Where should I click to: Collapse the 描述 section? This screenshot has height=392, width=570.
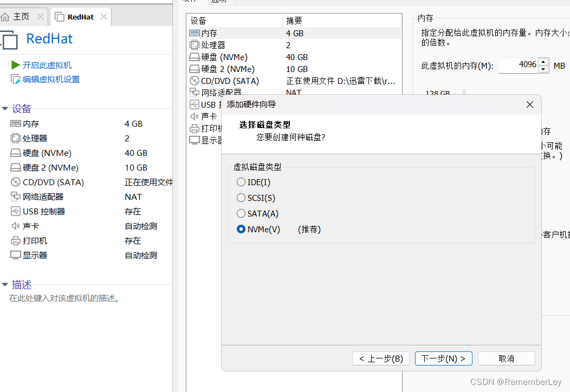tap(5, 284)
